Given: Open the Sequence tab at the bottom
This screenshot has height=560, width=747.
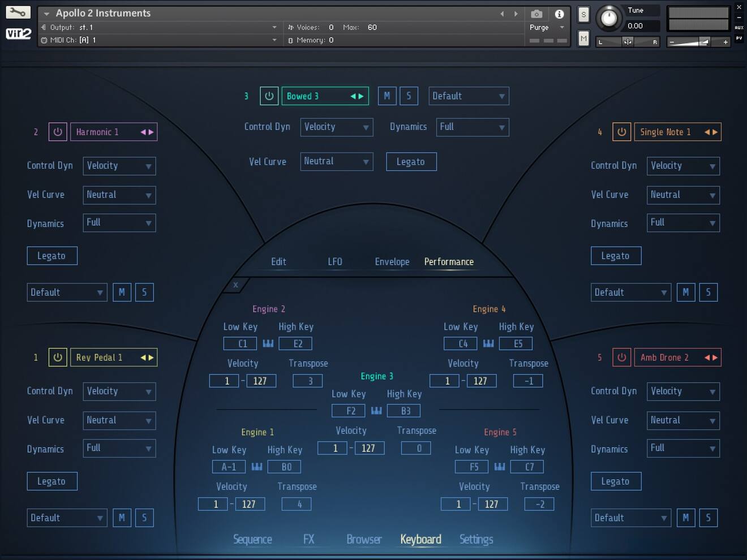Looking at the screenshot, I should pyautogui.click(x=253, y=539).
